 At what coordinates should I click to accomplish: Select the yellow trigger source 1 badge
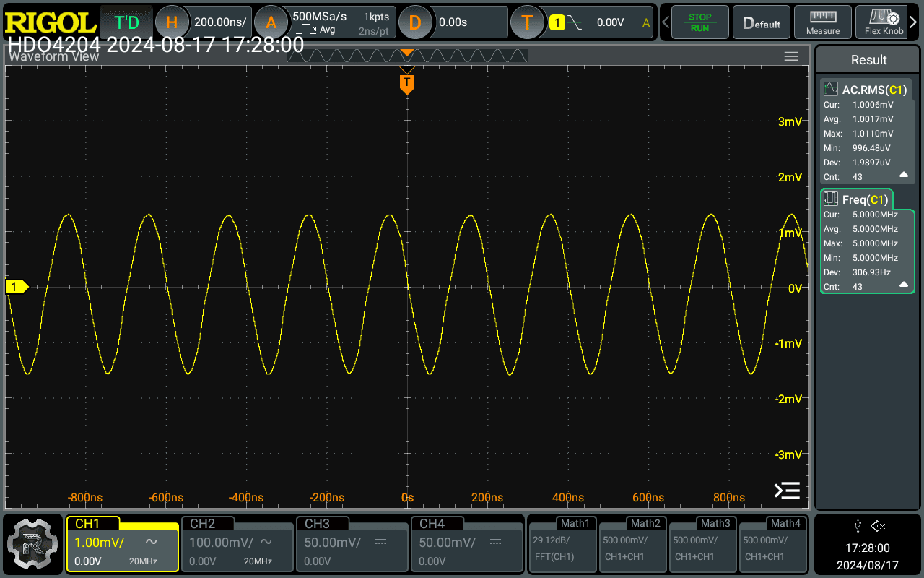(x=557, y=22)
